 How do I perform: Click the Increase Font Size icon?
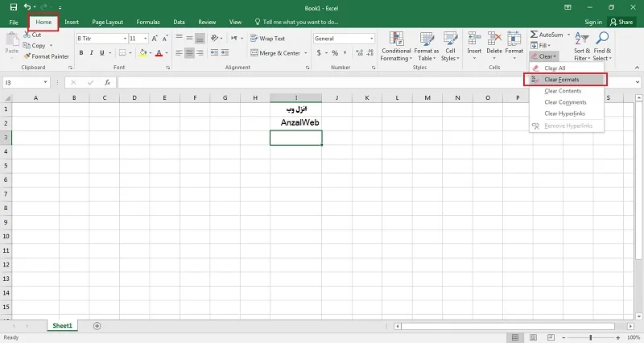pyautogui.click(x=155, y=38)
